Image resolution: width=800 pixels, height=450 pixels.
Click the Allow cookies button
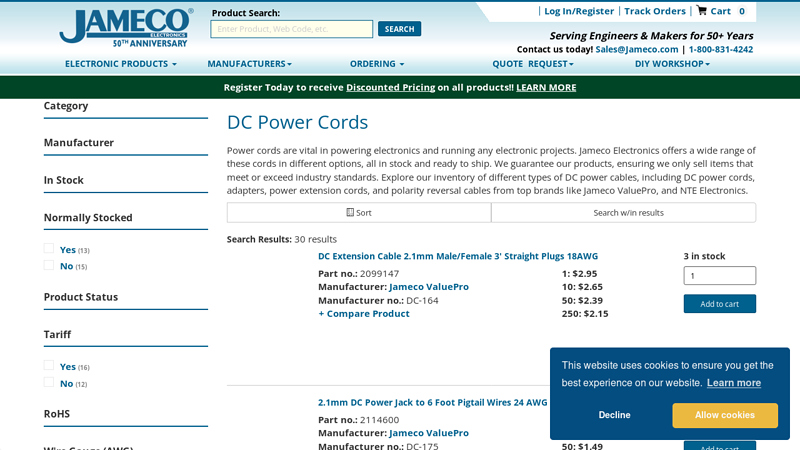click(x=724, y=415)
